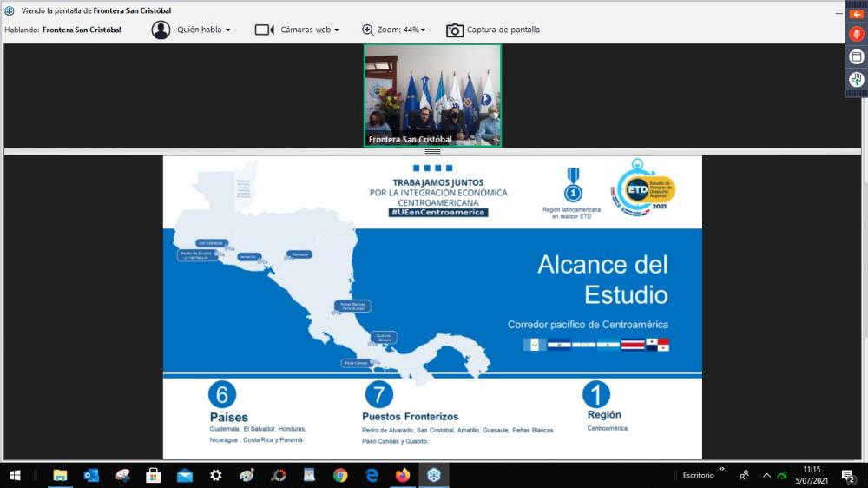Click the camera screenshot icon
Image resolution: width=868 pixels, height=488 pixels.
(x=455, y=30)
